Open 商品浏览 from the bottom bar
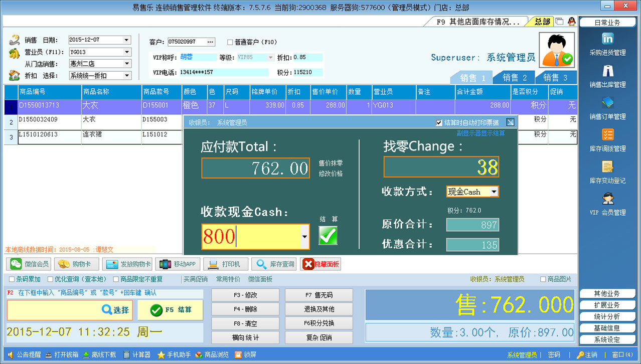This screenshot has width=641, height=364. [x=212, y=354]
